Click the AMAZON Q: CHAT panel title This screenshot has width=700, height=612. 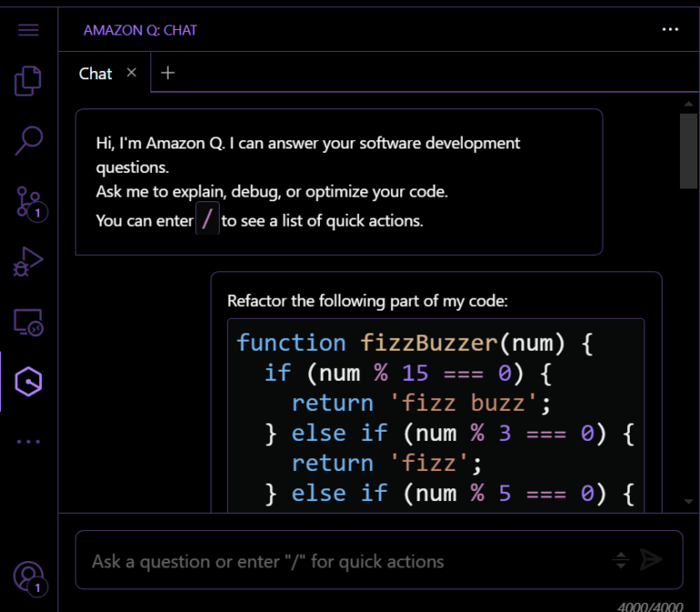(139, 30)
